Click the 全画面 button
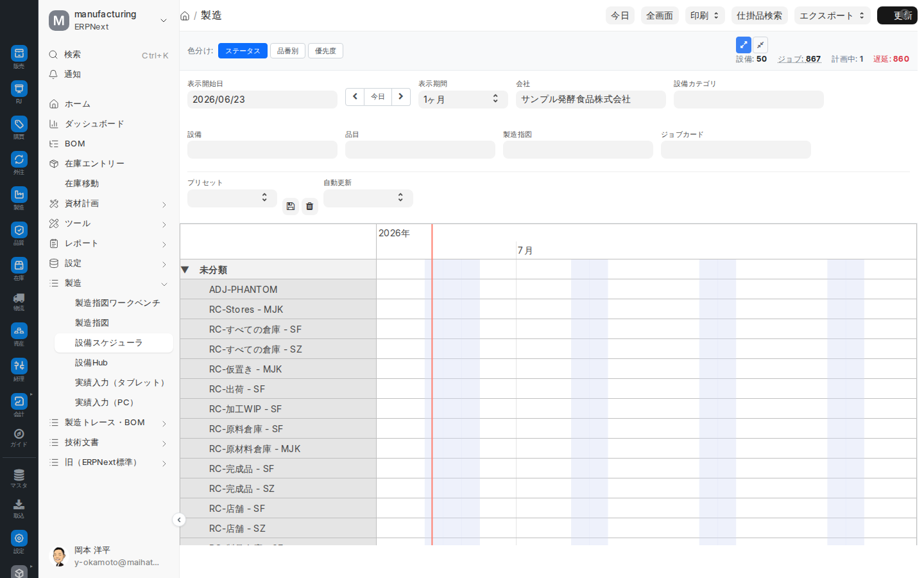 (x=660, y=15)
